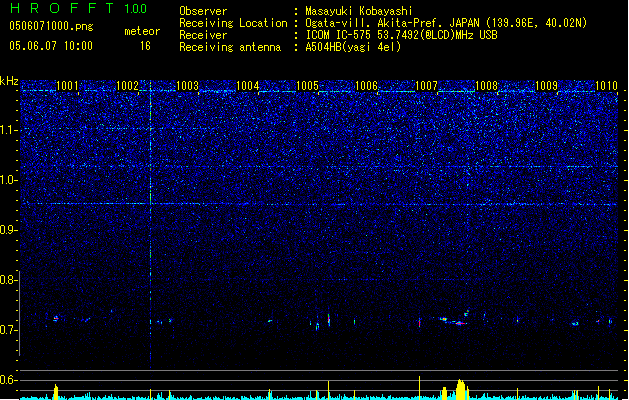The width and height of the screenshot is (629, 400).
Task: Click the 1.1 kHz axis label
Action: pyautogui.click(x=8, y=130)
